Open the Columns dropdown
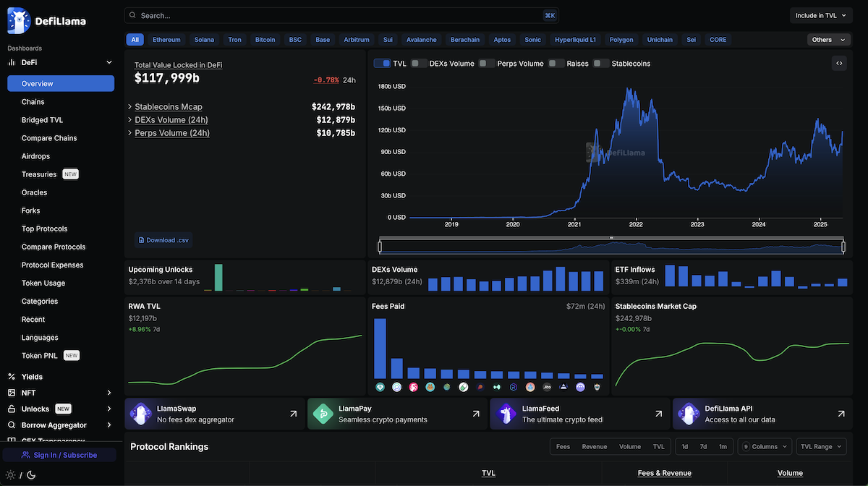This screenshot has width=868, height=486. pyautogui.click(x=765, y=447)
